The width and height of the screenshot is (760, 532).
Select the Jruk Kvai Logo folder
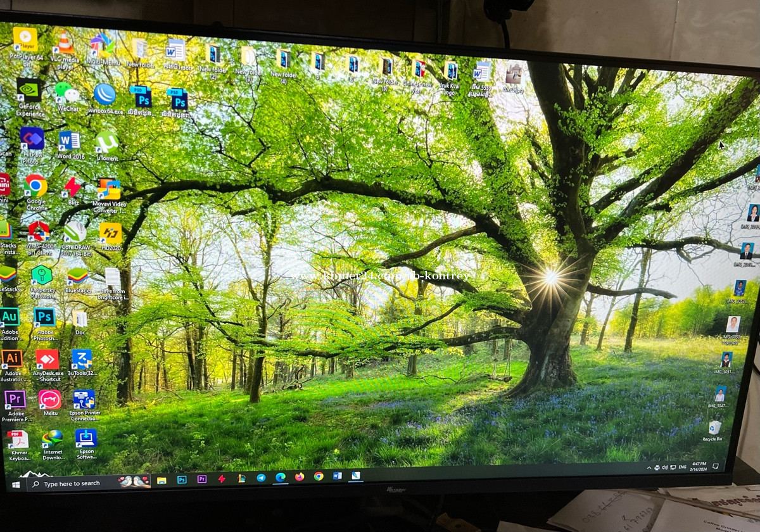pyautogui.click(x=450, y=78)
